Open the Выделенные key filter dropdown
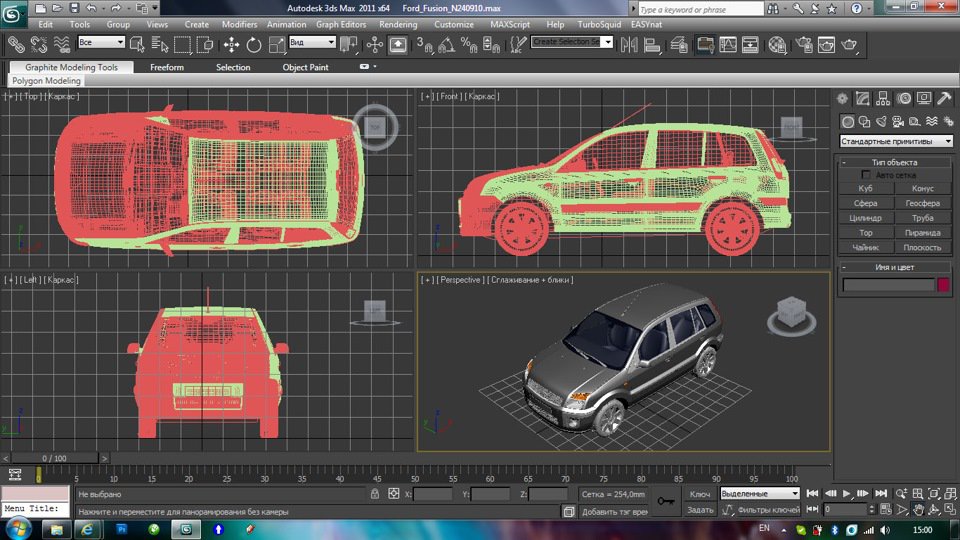 coord(760,493)
